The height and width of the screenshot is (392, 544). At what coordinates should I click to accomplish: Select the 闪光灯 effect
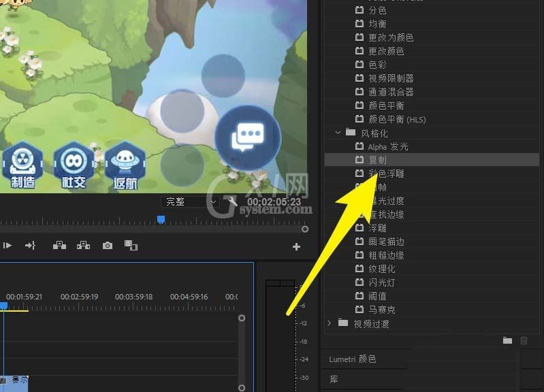point(382,282)
